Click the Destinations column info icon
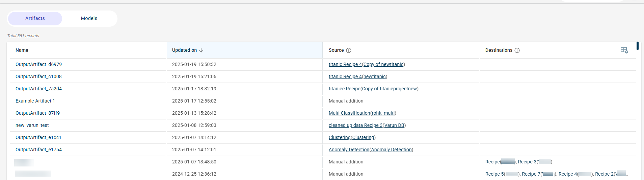644x180 pixels. tap(517, 50)
